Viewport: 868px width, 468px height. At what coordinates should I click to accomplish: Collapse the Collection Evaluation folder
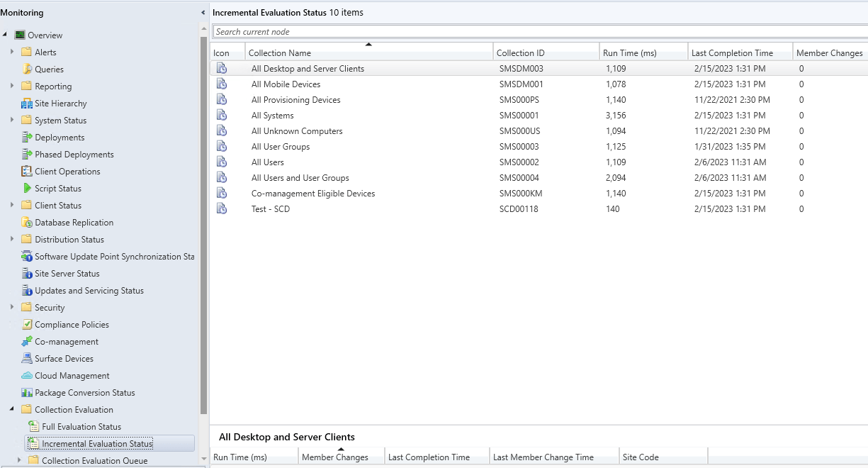click(12, 409)
